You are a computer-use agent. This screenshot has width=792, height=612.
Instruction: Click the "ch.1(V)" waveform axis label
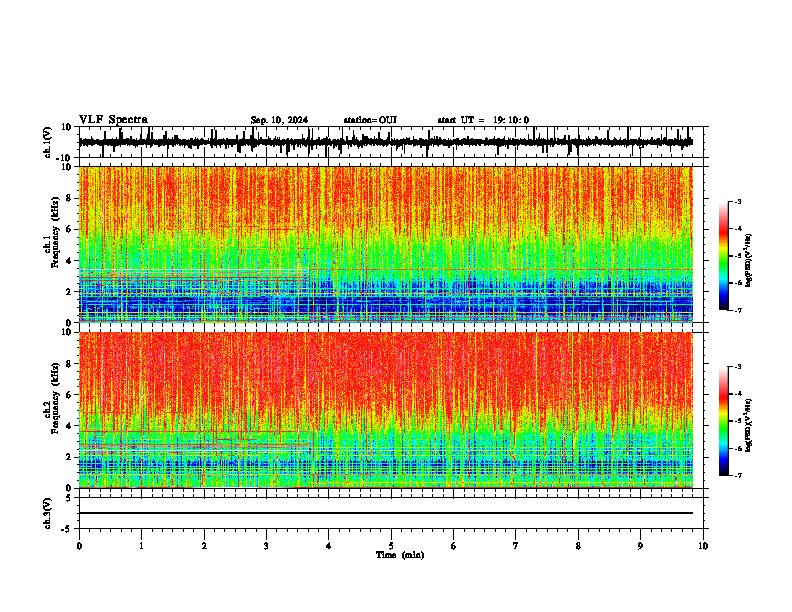48,142
